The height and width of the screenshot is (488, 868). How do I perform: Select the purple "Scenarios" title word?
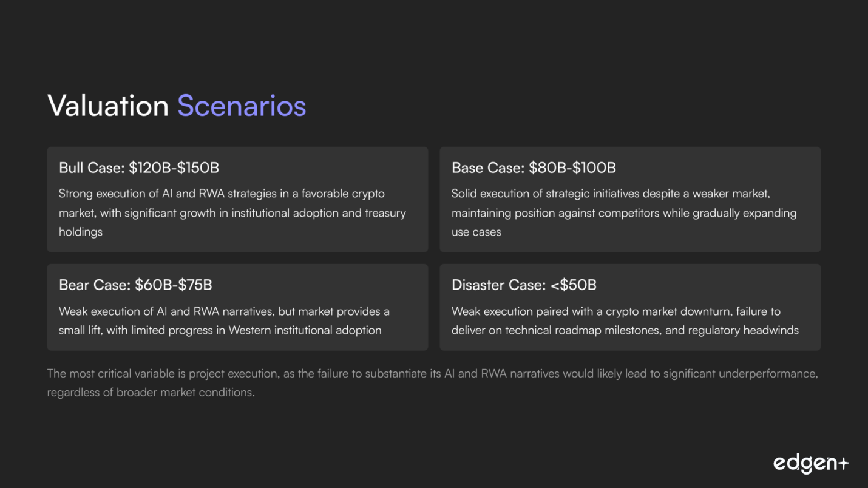point(242,106)
